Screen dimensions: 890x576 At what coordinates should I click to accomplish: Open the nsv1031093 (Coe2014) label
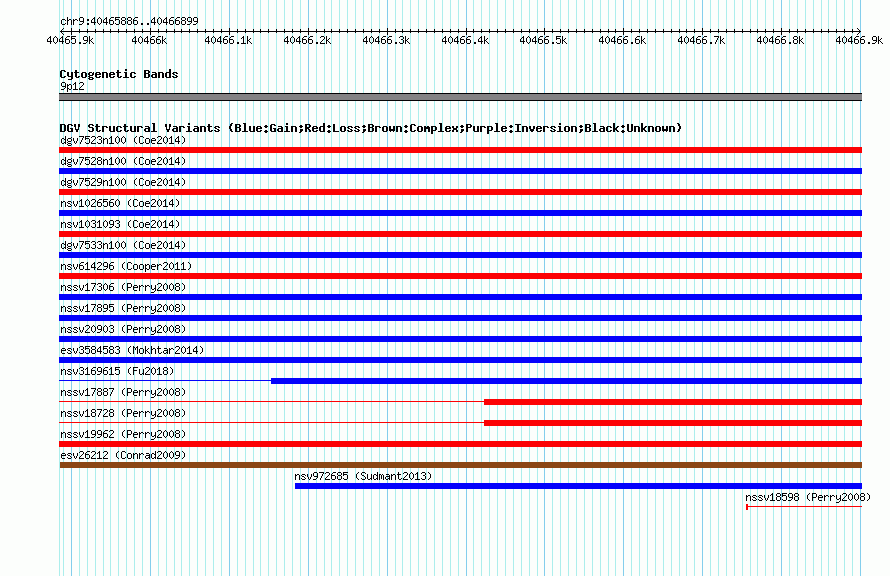point(120,224)
